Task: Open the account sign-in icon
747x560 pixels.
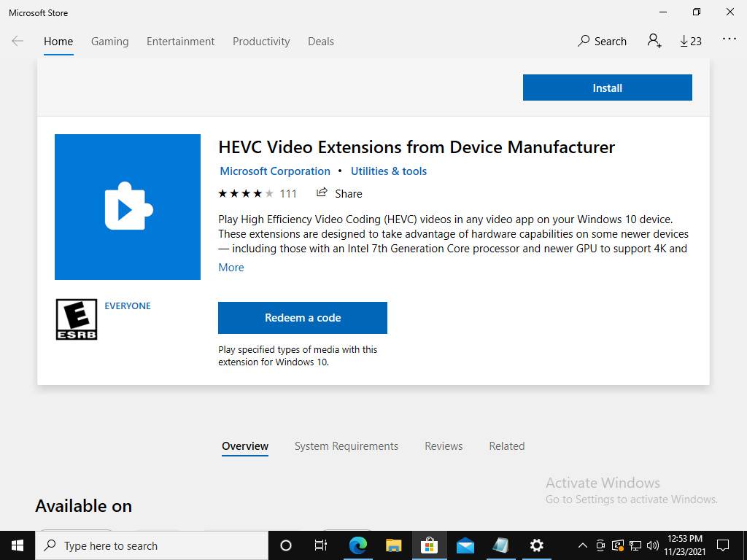Action: point(654,41)
